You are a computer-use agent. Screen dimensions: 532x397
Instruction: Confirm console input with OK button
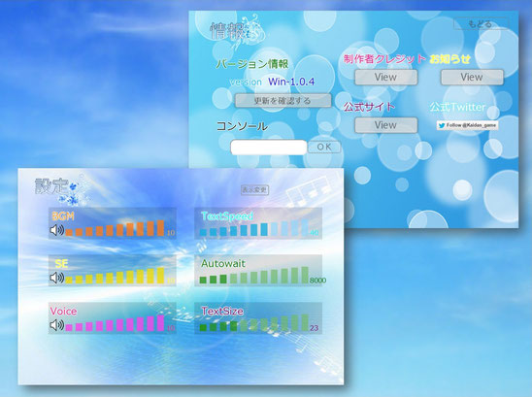tap(324, 147)
